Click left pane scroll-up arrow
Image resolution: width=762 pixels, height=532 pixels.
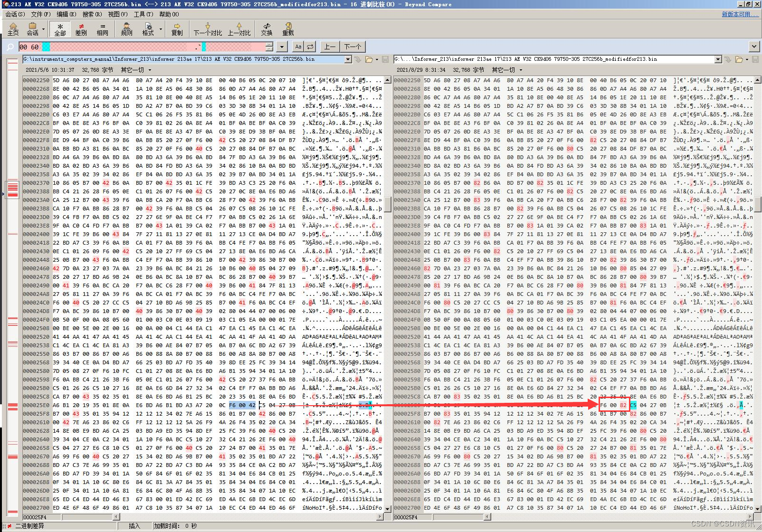[388, 80]
